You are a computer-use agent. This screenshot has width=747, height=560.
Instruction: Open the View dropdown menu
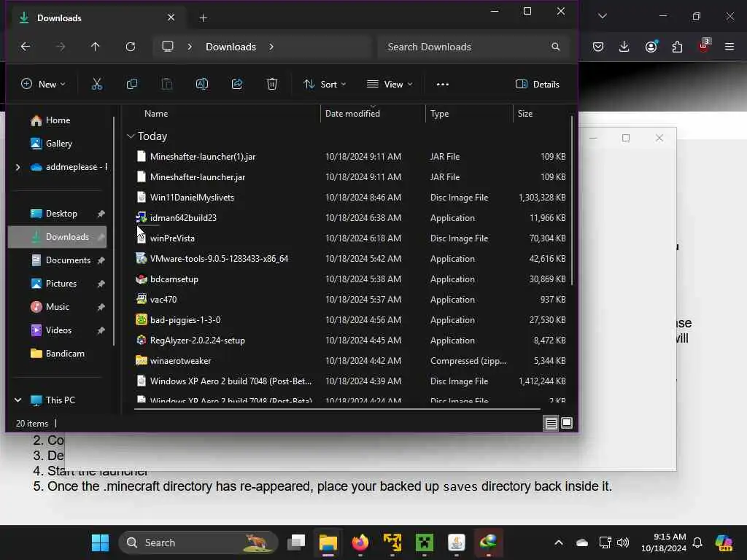[x=390, y=85]
